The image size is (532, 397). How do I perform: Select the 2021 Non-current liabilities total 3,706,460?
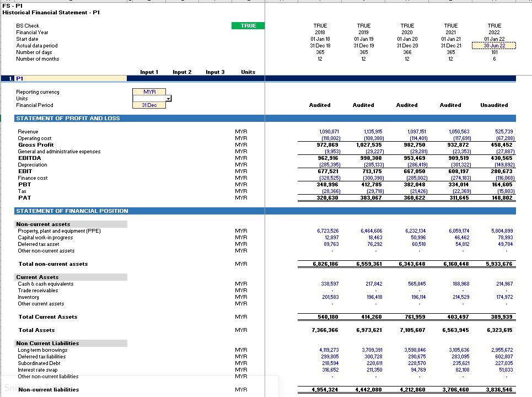coord(456,389)
